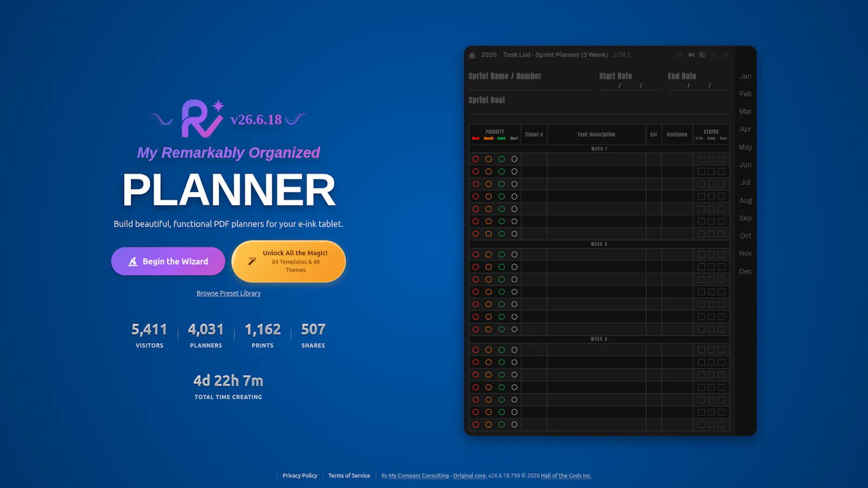
Task: Click the Task List - Sprint Planner title
Action: (x=556, y=55)
